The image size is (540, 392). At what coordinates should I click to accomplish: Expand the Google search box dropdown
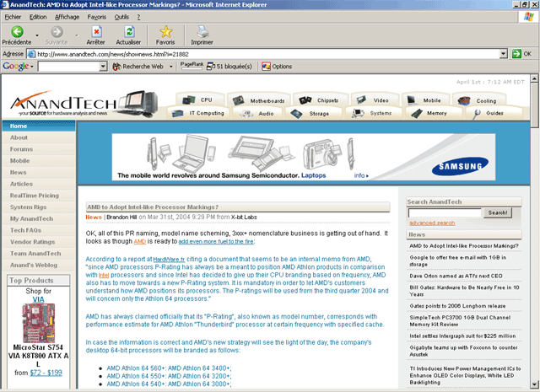pos(103,66)
